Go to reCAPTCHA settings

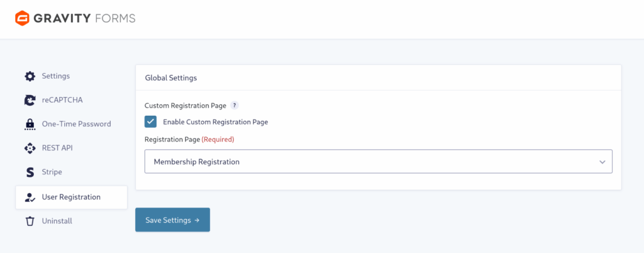pyautogui.click(x=62, y=100)
